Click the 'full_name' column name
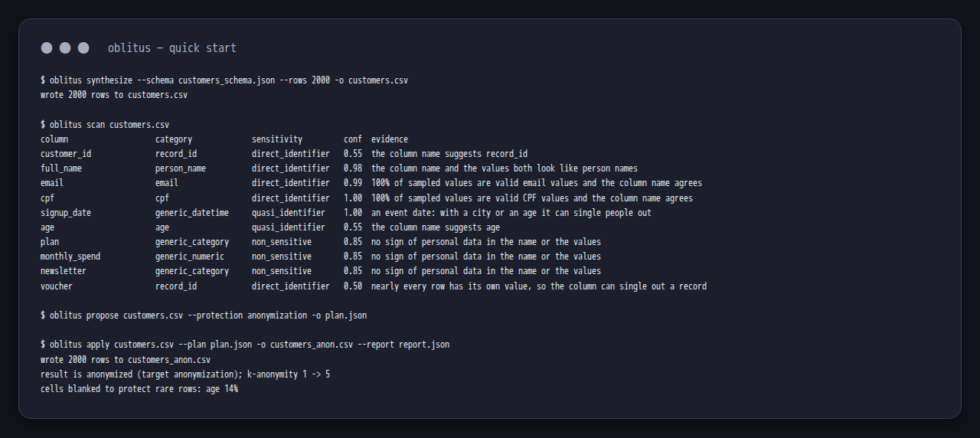 61,168
